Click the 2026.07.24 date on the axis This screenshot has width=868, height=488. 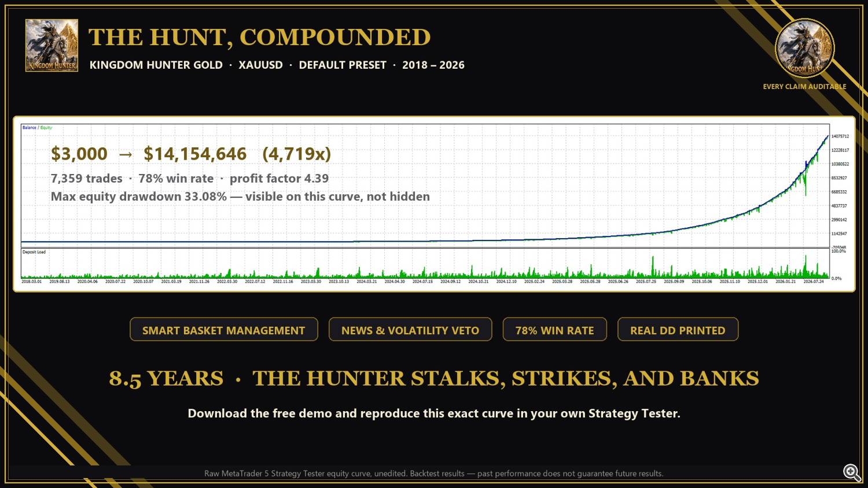pos(813,282)
